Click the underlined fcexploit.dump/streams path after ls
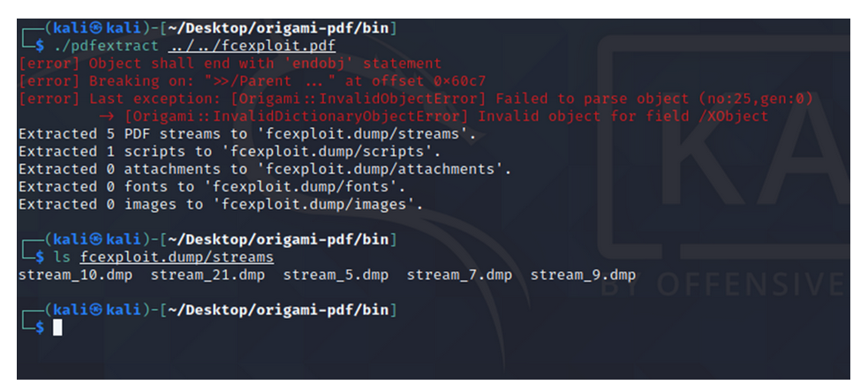868x392 pixels. click(177, 257)
